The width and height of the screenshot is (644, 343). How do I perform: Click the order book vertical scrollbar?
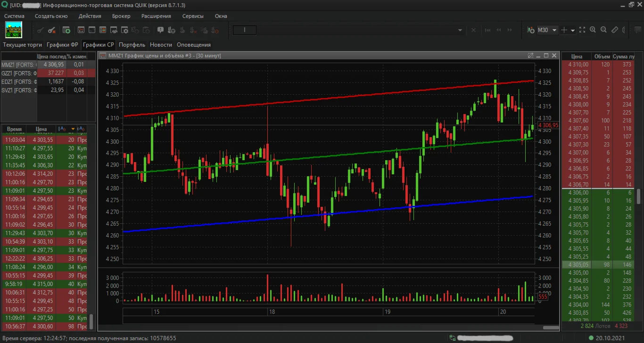[x=639, y=196]
